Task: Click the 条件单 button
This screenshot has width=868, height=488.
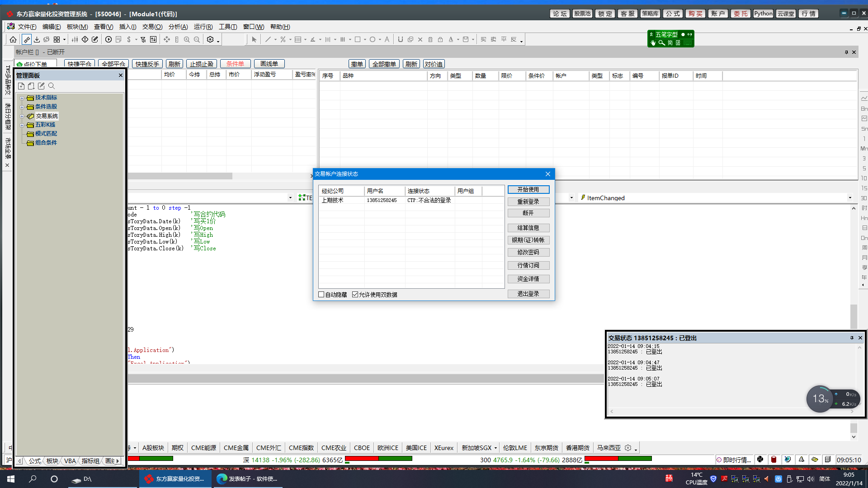Action: (235, 64)
